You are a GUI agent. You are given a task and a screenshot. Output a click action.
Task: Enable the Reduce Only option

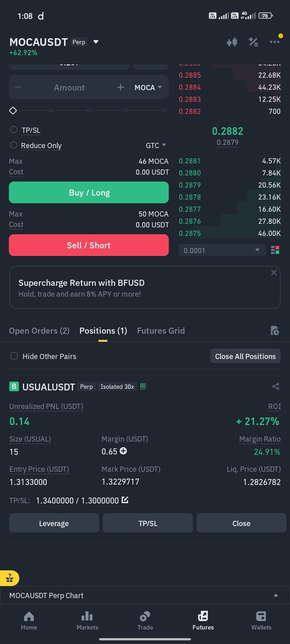tap(14, 145)
